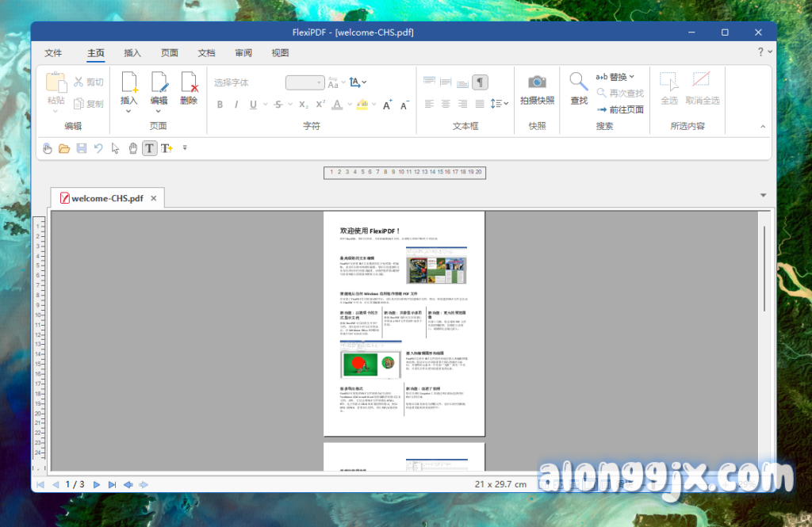The height and width of the screenshot is (527, 812).
Task: Toggle Bold formatting
Action: click(x=220, y=105)
